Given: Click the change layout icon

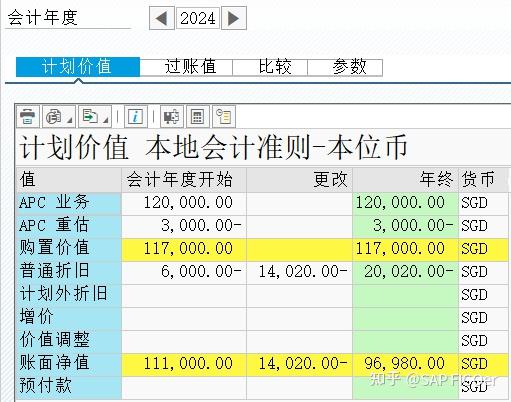Looking at the screenshot, I should [171, 116].
